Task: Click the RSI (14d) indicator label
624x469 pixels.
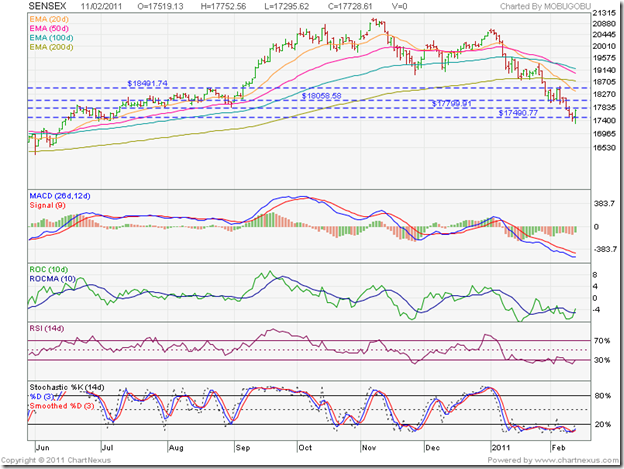Action: (47, 328)
